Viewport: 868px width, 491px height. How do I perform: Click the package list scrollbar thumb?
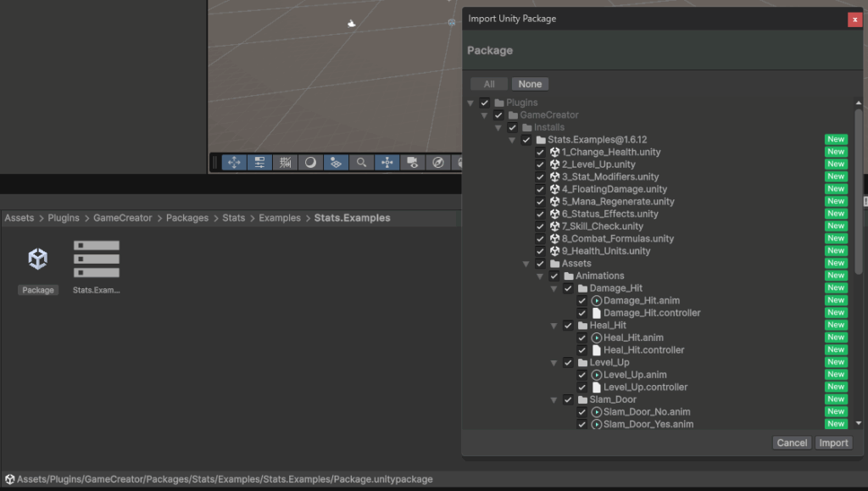pyautogui.click(x=859, y=192)
